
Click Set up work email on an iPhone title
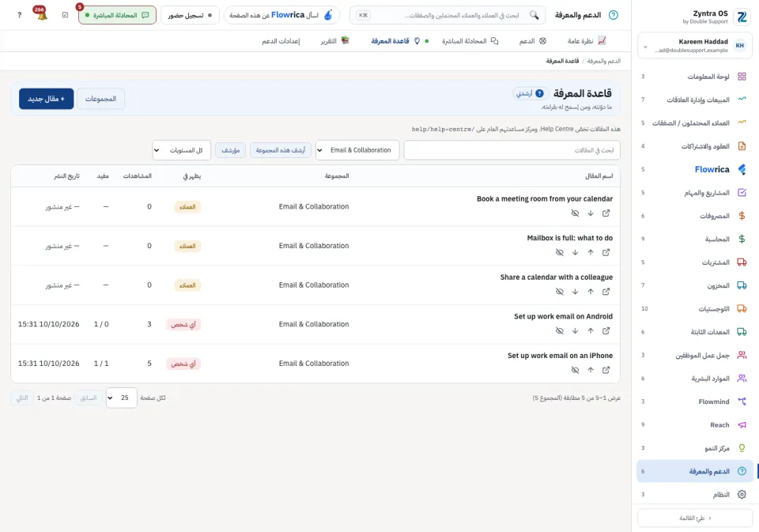tap(560, 355)
